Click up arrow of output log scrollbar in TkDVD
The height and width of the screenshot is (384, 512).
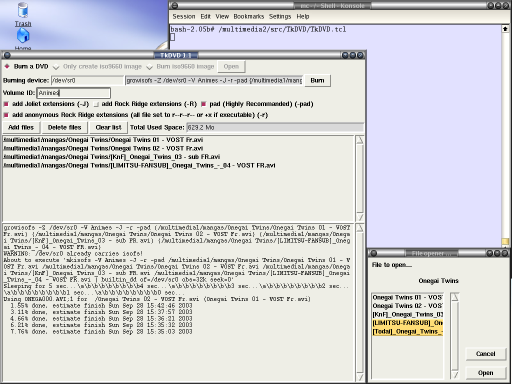(360, 228)
